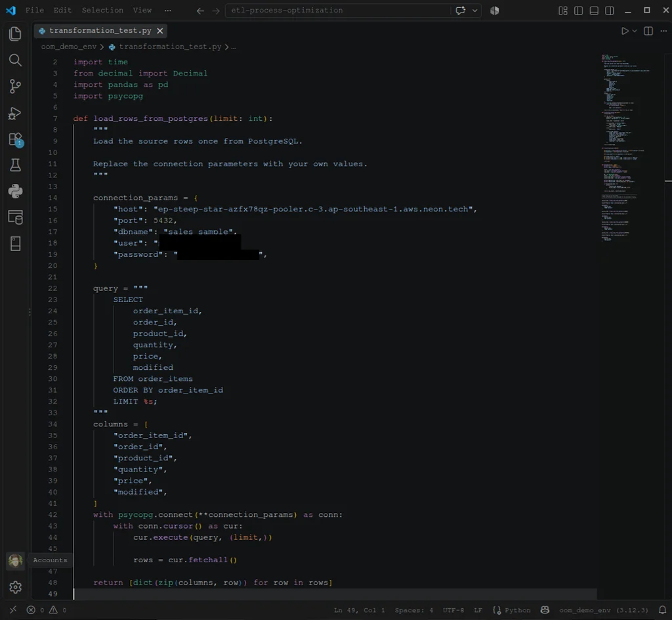
Task: Toggle the secondary side bar
Action: pos(609,11)
